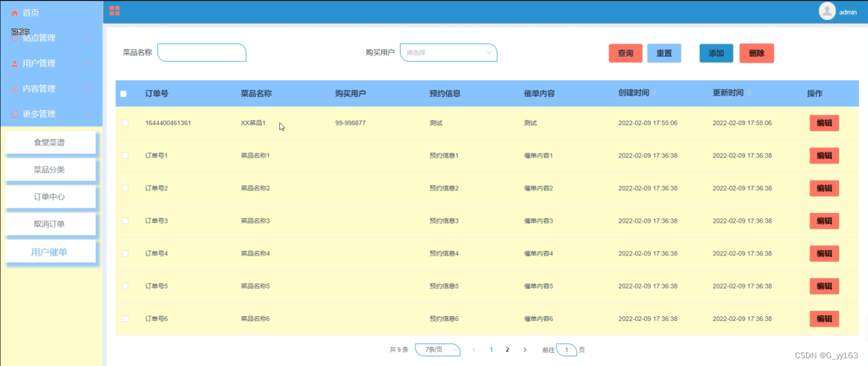The width and height of the screenshot is (868, 366).
Task: Expand the 用户管理 sidebar menu
Action: click(x=51, y=63)
